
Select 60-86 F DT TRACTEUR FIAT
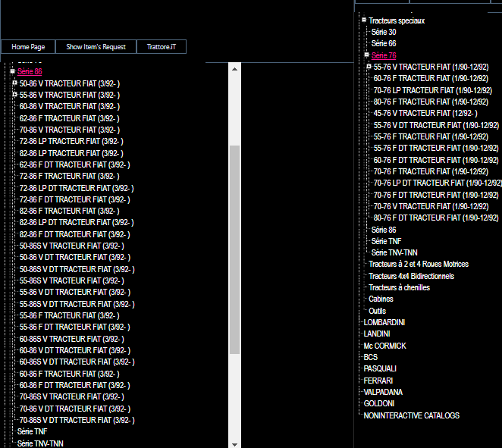(74, 385)
